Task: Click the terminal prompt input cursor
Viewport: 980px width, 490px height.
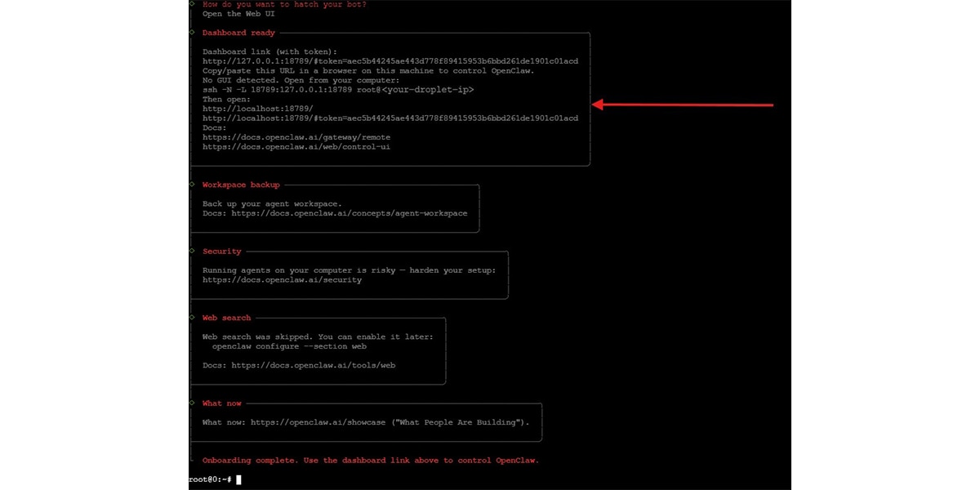Action: click(x=238, y=479)
